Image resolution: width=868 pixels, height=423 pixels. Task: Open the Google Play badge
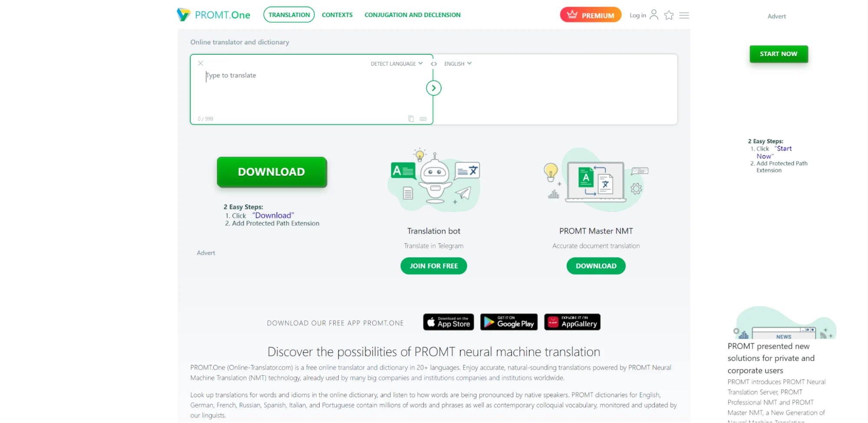[509, 322]
